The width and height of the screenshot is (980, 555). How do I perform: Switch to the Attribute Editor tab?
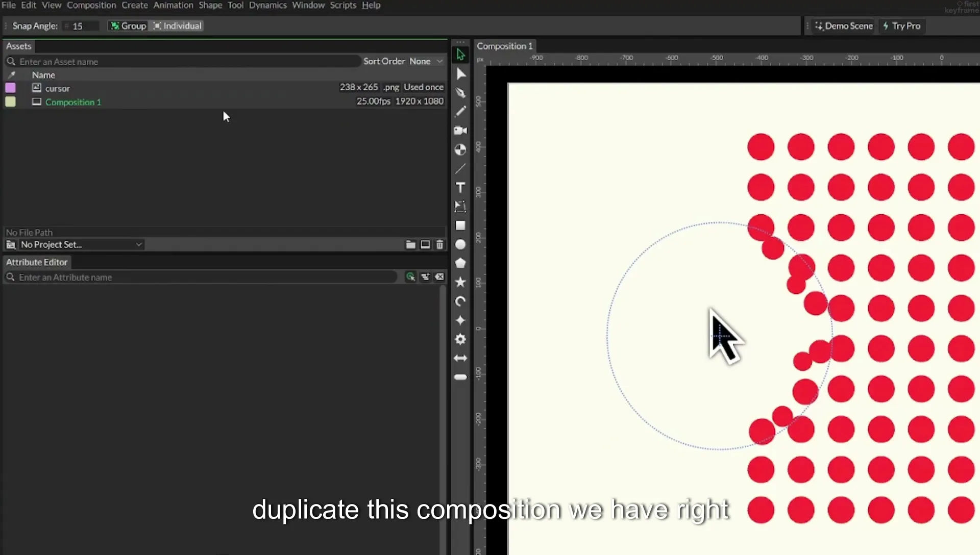37,262
